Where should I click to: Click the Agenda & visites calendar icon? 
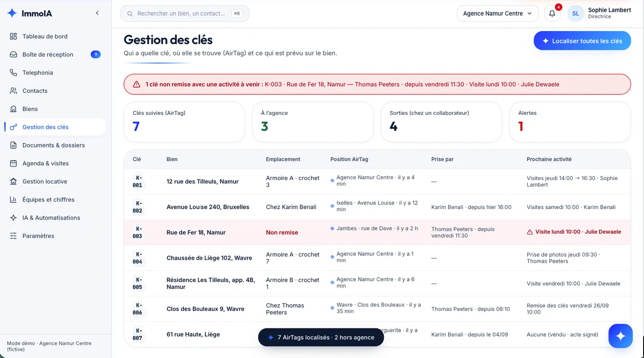coord(14,163)
